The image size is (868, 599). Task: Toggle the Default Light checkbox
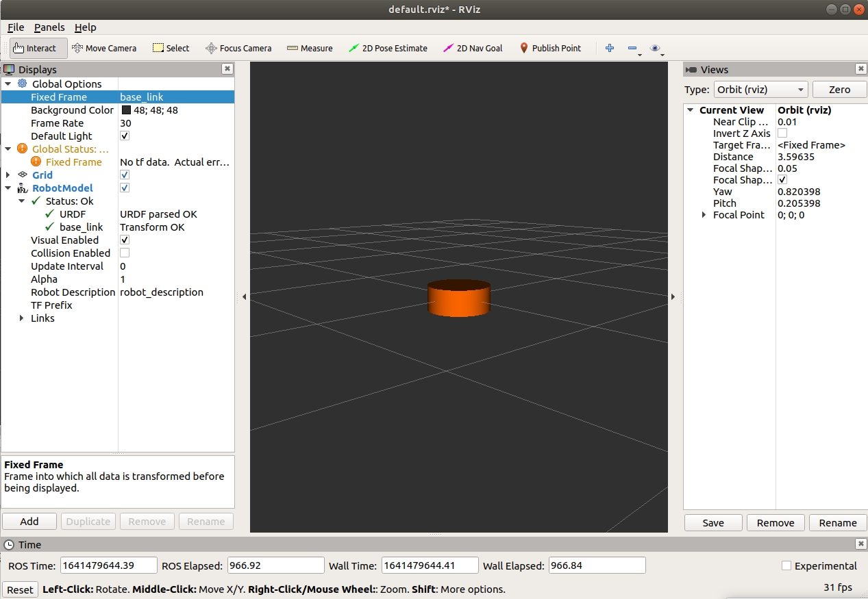(125, 136)
